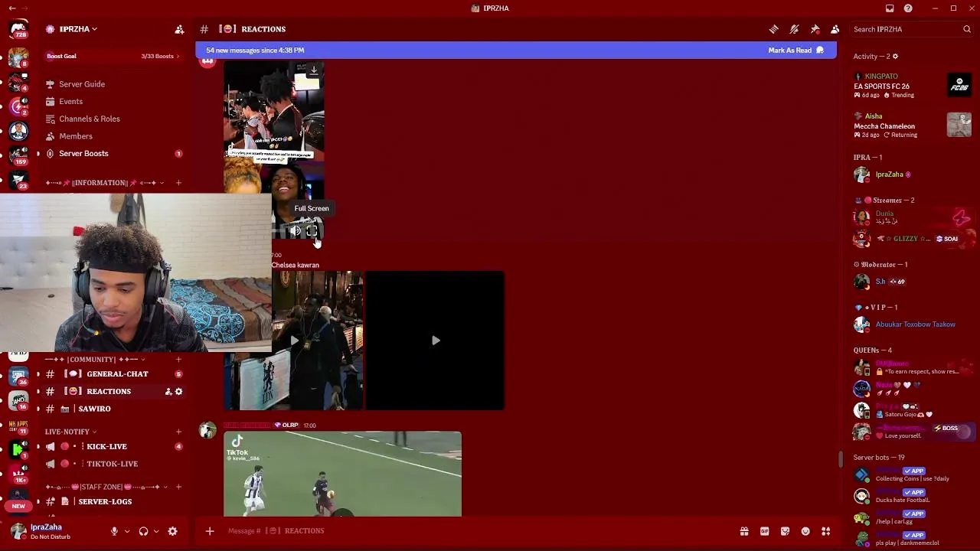
Task: Go back using the title bar arrow
Action: (11, 8)
